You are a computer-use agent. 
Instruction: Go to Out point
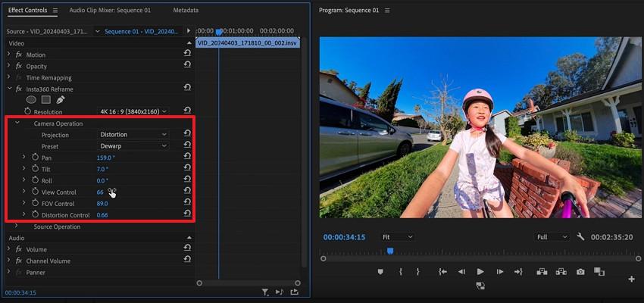[518, 272]
